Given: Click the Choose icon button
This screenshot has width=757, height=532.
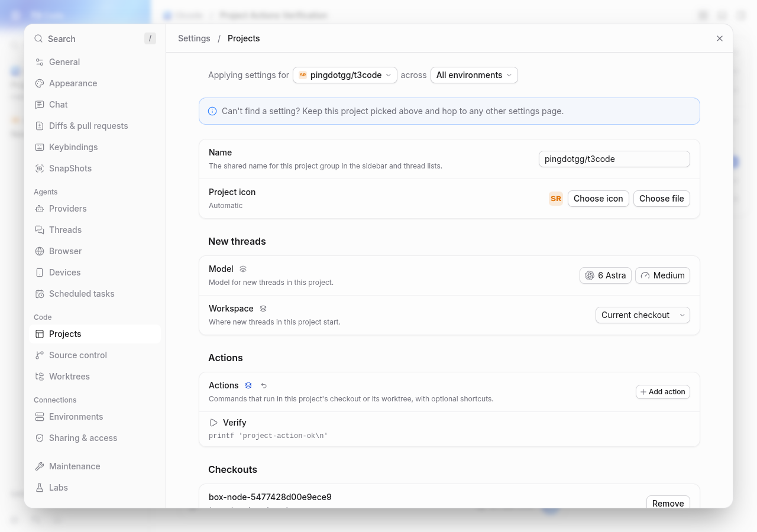Looking at the screenshot, I should [599, 199].
